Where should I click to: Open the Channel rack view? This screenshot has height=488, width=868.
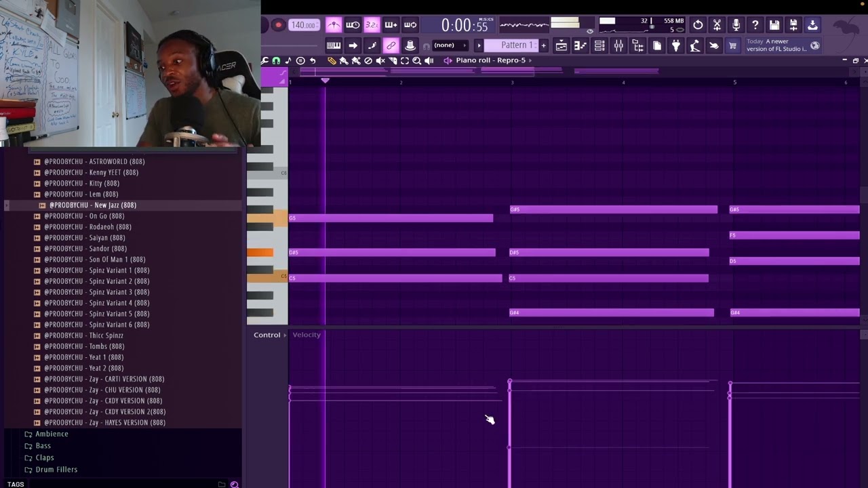[x=599, y=45]
